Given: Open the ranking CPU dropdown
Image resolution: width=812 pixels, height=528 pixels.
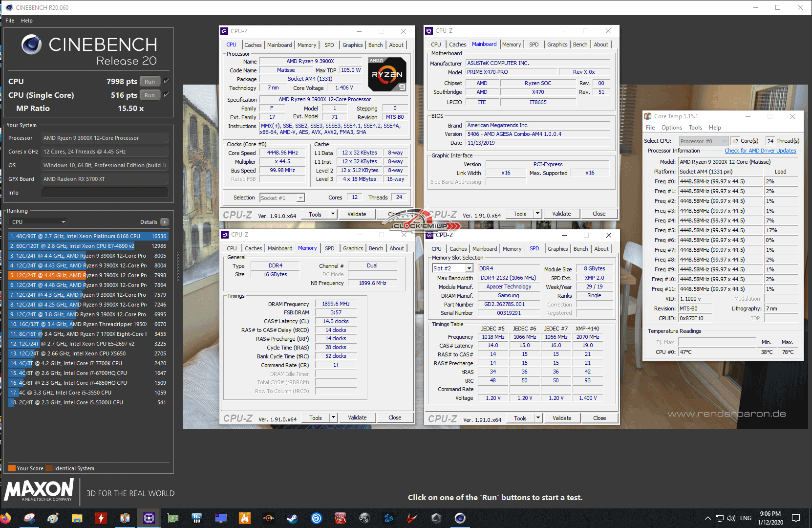Looking at the screenshot, I should [39, 222].
